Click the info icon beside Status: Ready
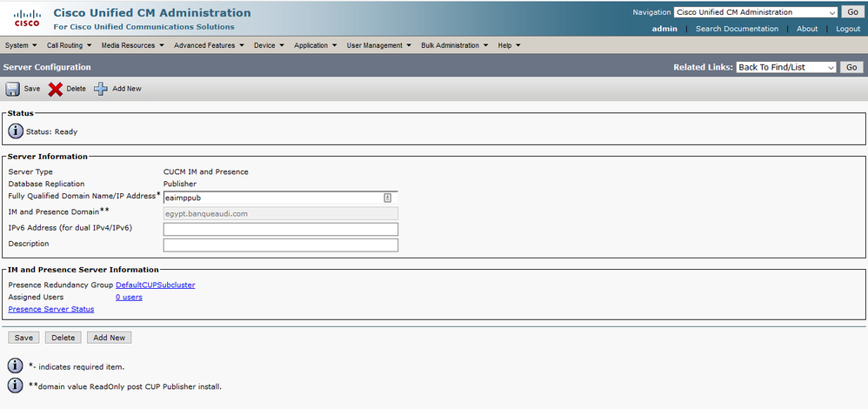Image resolution: width=868 pixels, height=409 pixels. tap(16, 132)
